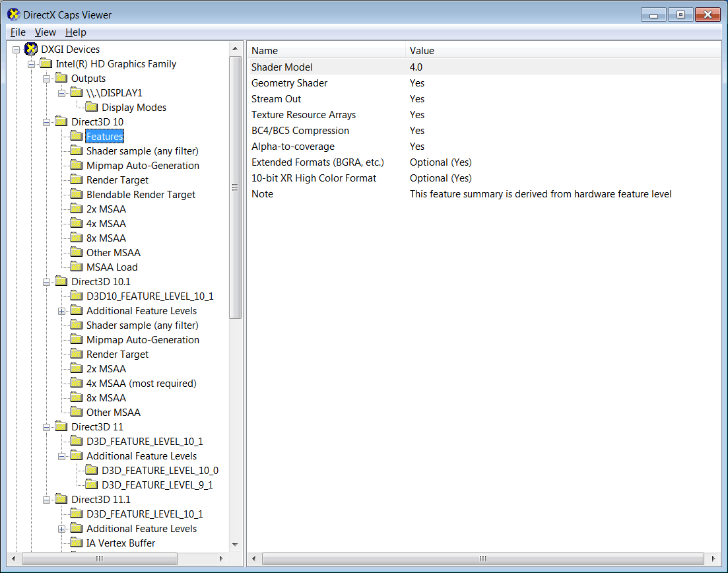Click the Blendable Render Target folder icon
The height and width of the screenshot is (573, 728).
76,194
